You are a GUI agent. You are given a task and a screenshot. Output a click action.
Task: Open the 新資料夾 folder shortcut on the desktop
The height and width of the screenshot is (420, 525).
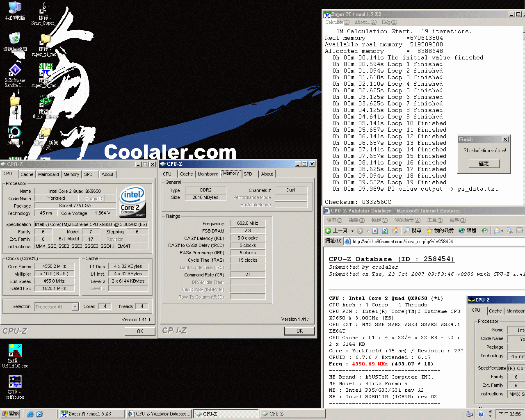46,138
